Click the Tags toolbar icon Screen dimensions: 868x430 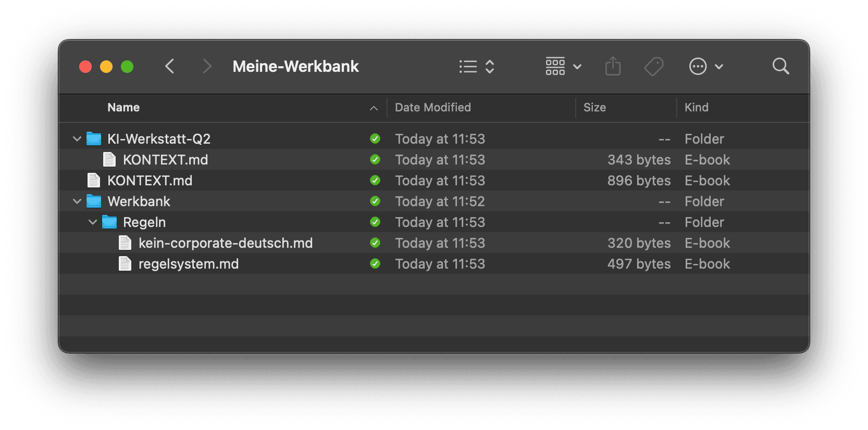(653, 66)
